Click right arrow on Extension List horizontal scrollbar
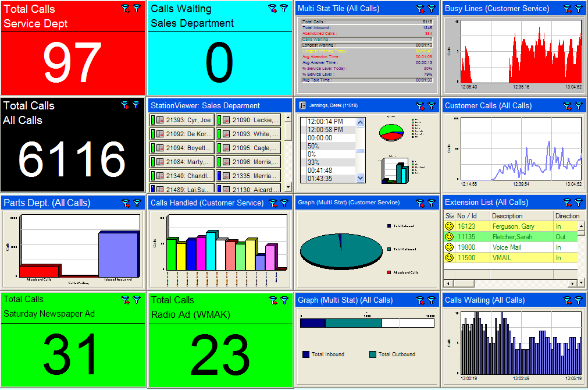588x390 pixels. [573, 283]
